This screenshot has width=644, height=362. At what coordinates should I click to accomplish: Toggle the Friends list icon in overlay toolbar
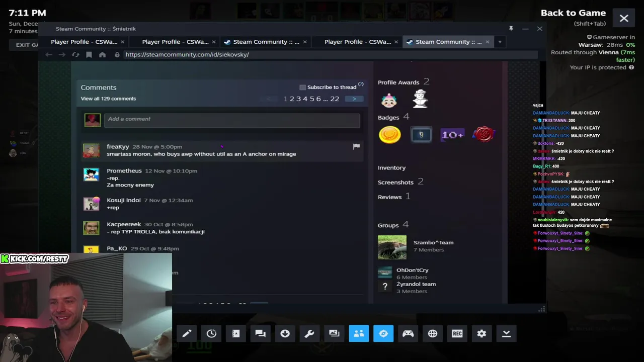click(359, 333)
